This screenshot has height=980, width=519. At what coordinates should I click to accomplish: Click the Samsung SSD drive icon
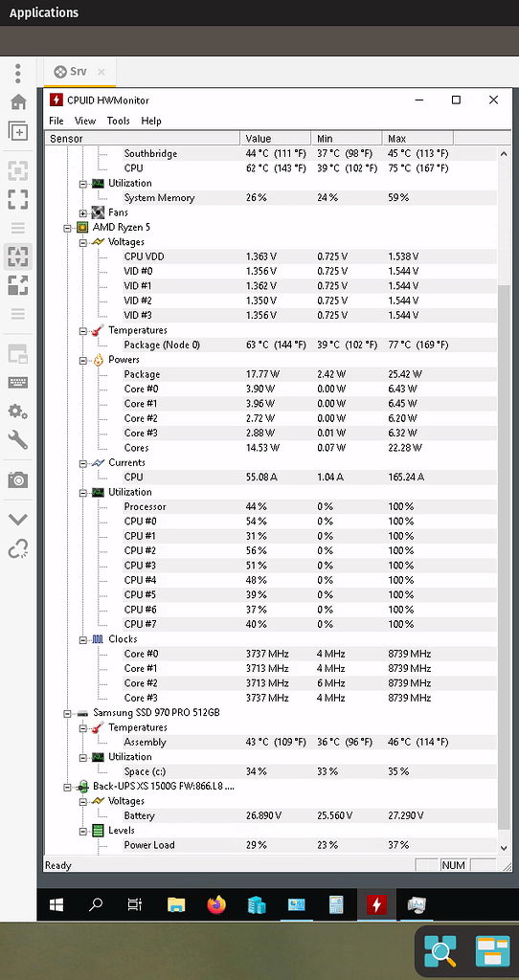[x=82, y=712]
